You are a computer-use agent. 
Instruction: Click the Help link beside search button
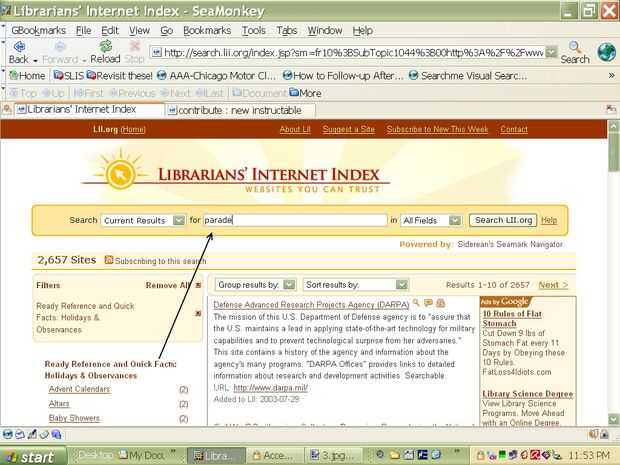click(x=549, y=220)
